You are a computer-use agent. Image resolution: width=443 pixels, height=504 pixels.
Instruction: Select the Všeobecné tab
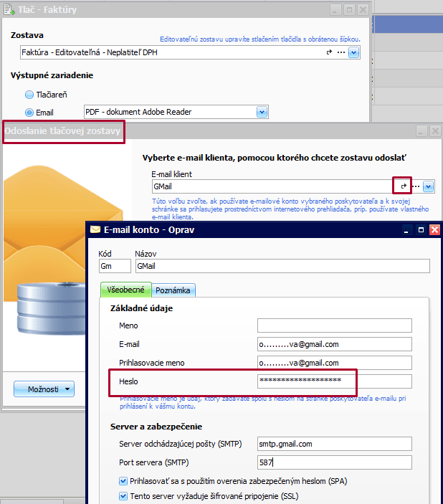coord(125,290)
